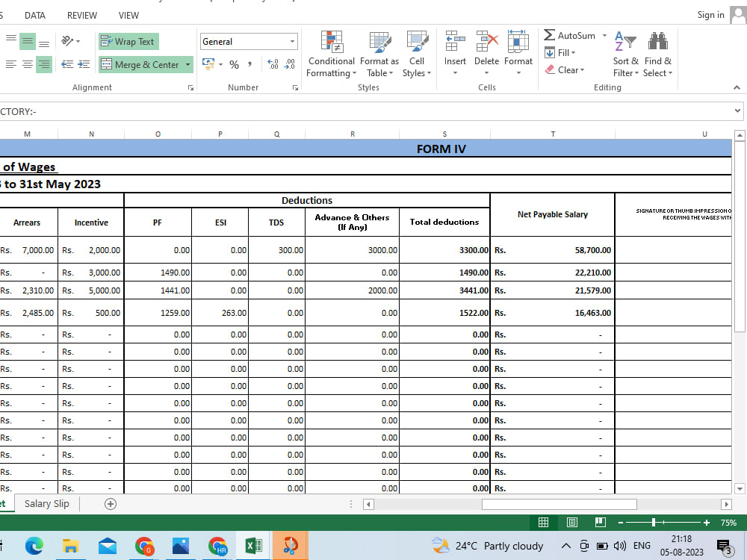Select column R header
Viewport: 747px width, 560px height.
point(353,134)
